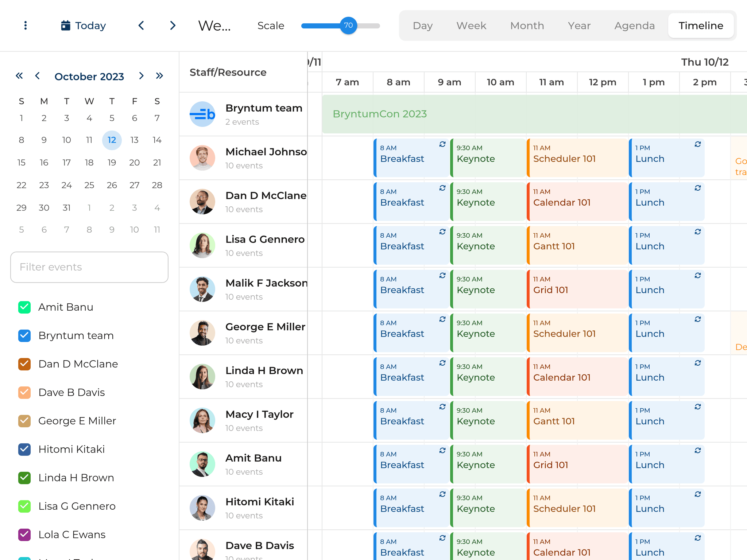Click Macy I Taylor's avatar
Image resolution: width=747 pixels, height=560 pixels.
tap(202, 420)
